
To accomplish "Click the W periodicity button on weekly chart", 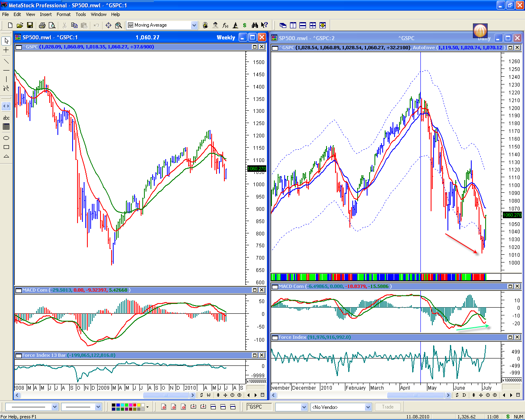I will [209, 395].
